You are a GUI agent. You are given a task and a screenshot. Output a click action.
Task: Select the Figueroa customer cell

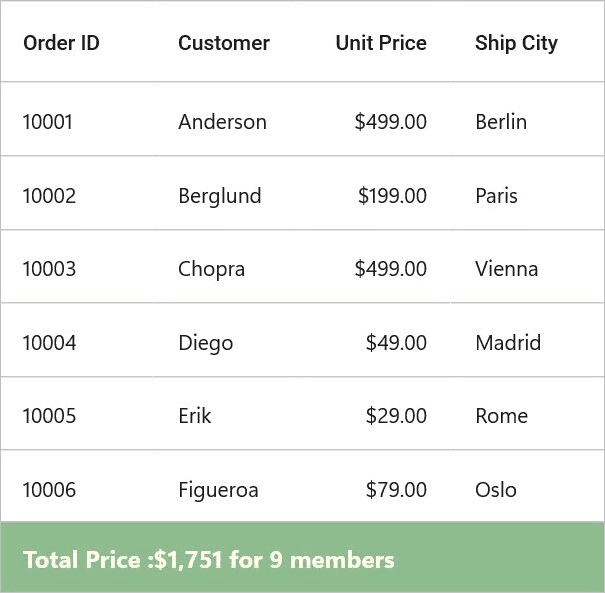230,486
